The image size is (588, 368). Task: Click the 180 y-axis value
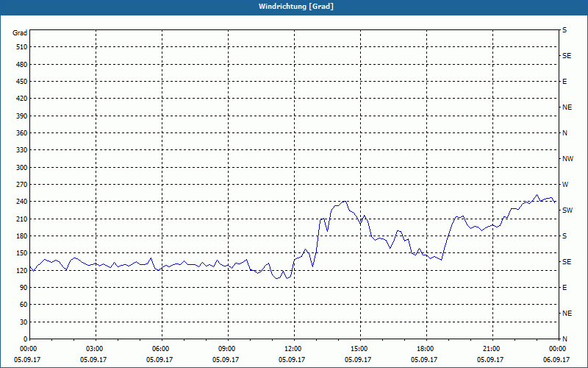[22, 236]
